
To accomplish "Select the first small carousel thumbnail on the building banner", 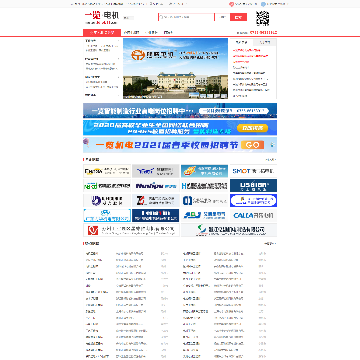I will pyautogui.click(x=193, y=96).
